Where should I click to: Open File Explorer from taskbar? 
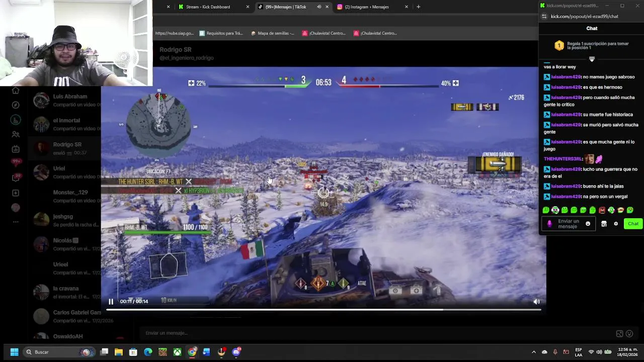point(119,352)
